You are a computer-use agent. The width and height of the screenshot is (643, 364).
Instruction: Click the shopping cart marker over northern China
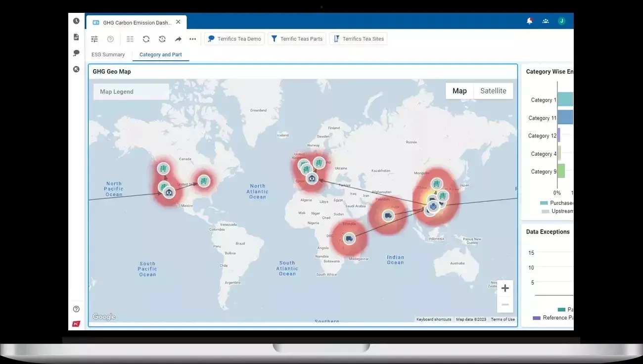point(436,184)
